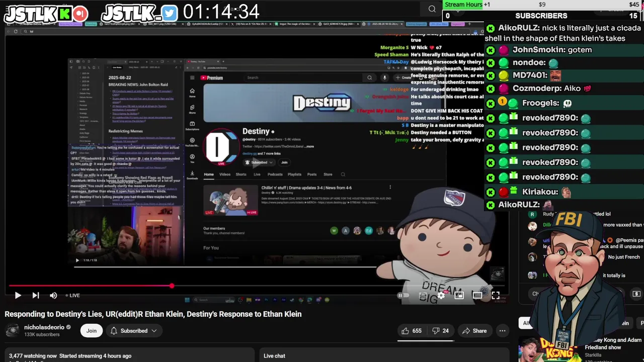Like the video with 655 likes
The image size is (644, 362).
[411, 331]
